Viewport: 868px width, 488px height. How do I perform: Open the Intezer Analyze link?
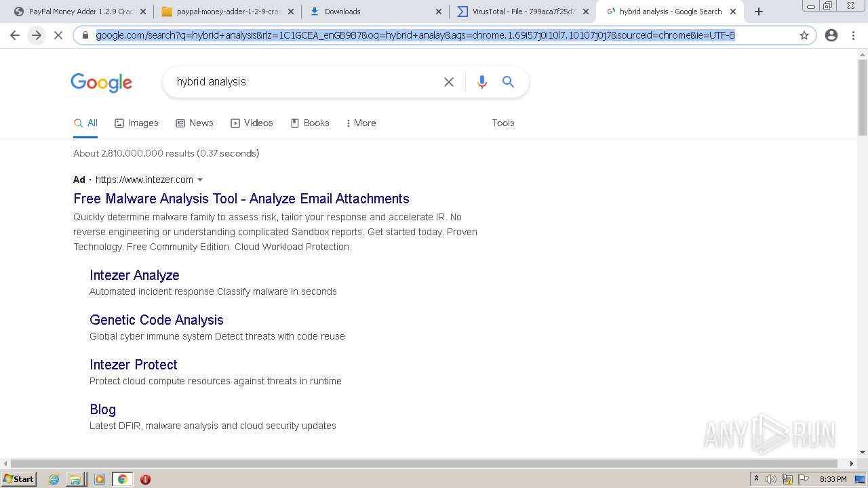134,275
